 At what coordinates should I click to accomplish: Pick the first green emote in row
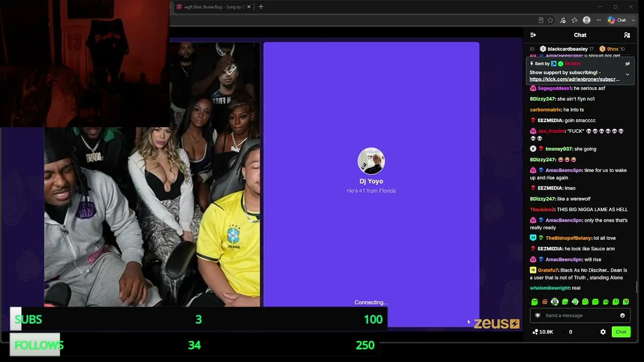[x=534, y=302]
